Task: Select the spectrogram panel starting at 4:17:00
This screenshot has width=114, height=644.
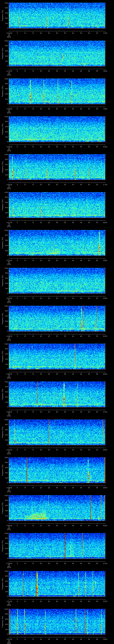Action: coord(57,53)
